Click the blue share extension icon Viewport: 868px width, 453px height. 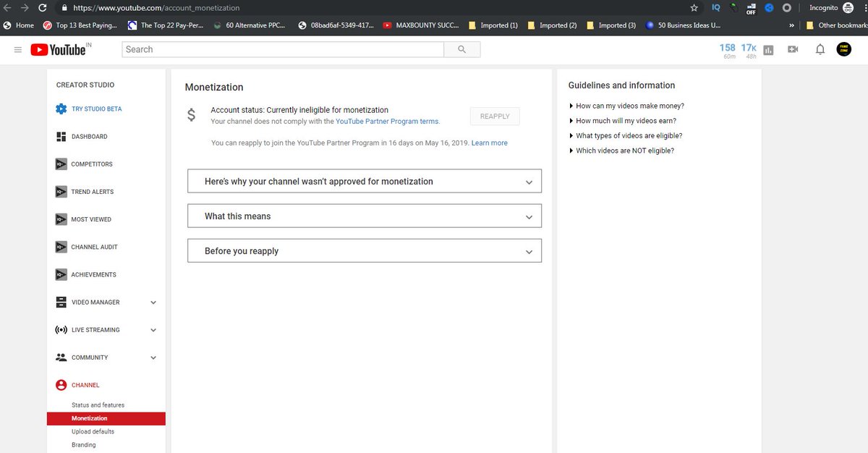tap(769, 8)
